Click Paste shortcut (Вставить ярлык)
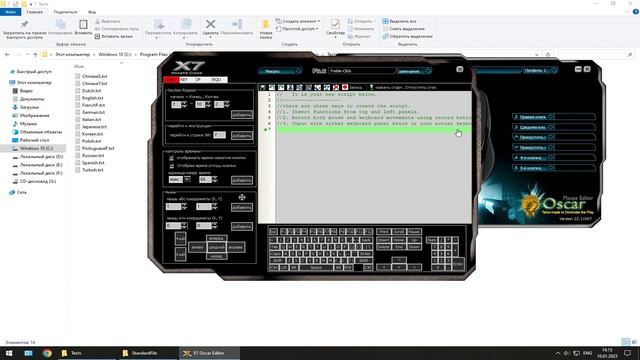The width and height of the screenshot is (640, 360). [x=114, y=36]
